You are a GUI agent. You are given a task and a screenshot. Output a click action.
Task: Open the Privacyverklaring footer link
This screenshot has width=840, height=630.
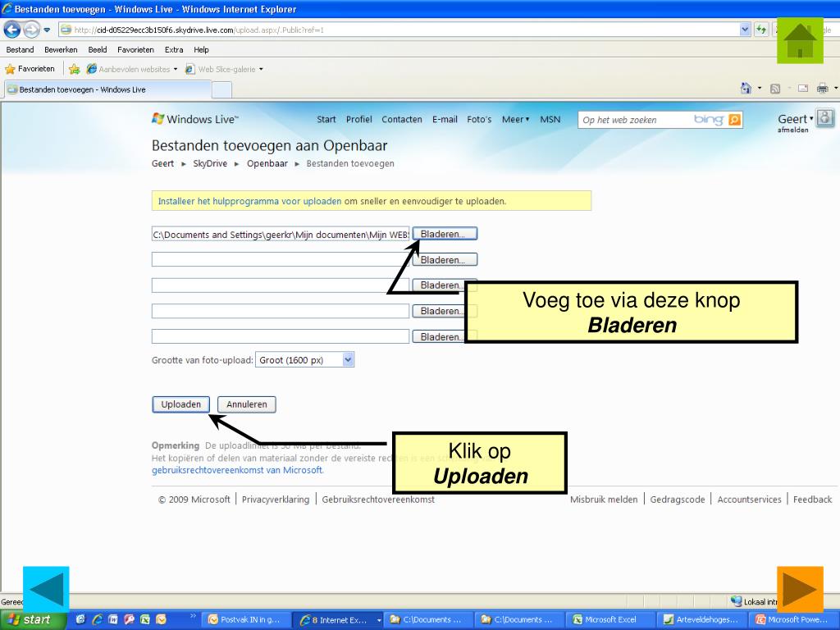276,500
